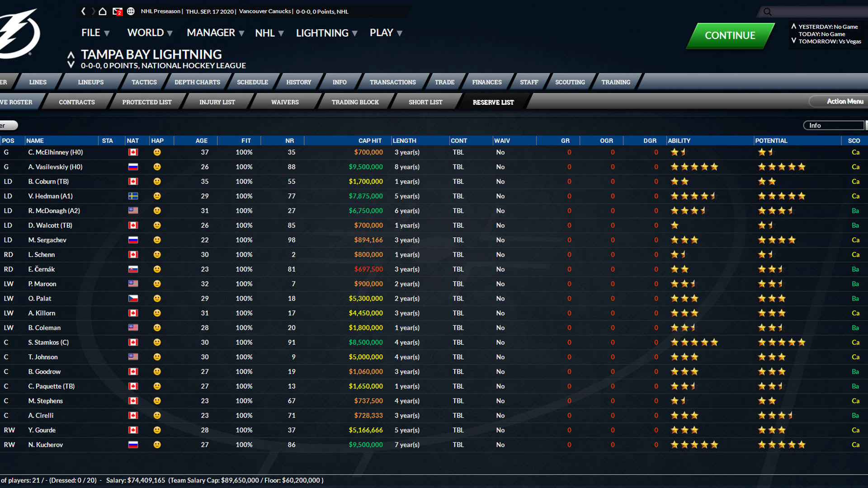
Task: Open the INJURY LIST sub-tab
Action: [217, 102]
